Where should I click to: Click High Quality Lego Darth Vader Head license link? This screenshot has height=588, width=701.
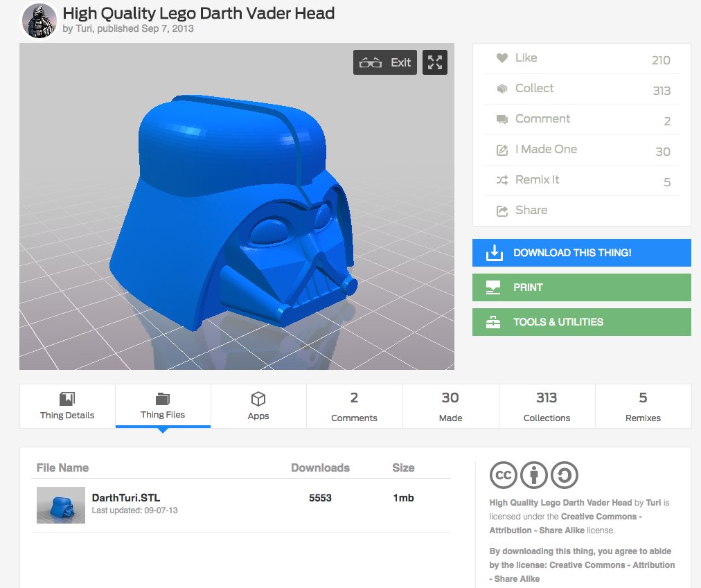[560, 503]
